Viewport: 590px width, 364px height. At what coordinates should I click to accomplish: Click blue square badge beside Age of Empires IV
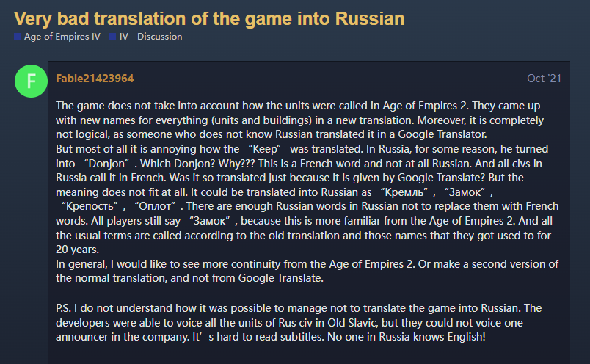coord(18,36)
